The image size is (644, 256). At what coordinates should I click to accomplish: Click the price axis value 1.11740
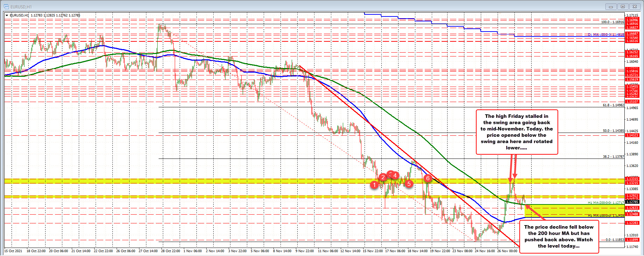pos(632,247)
